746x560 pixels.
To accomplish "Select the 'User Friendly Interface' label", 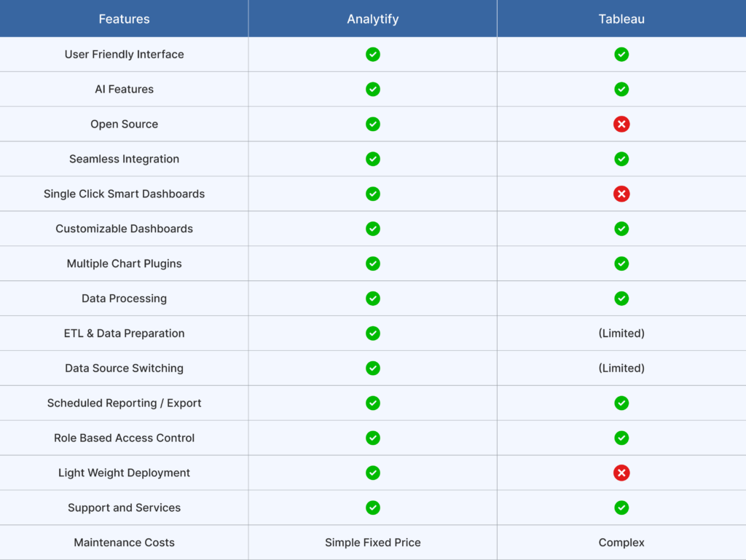I will tap(124, 54).
